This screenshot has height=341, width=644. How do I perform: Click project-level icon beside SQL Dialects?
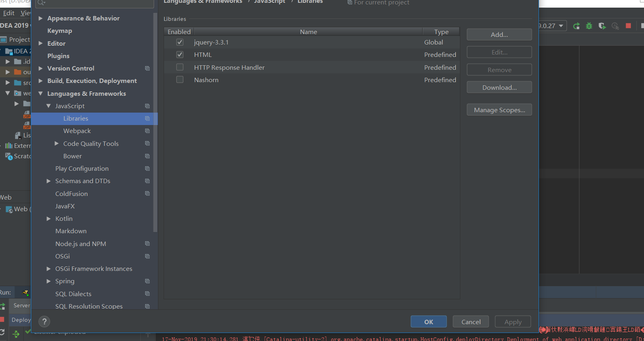(x=147, y=294)
